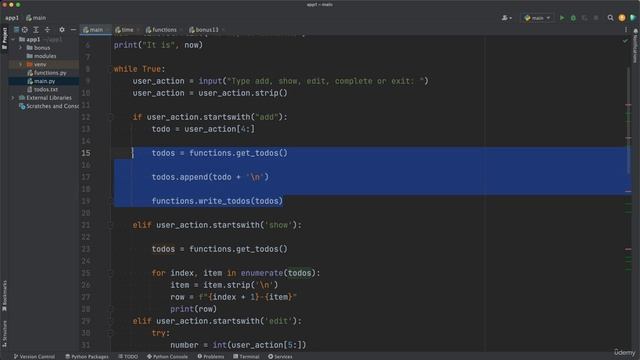Close the functions editor tab

pos(181,30)
